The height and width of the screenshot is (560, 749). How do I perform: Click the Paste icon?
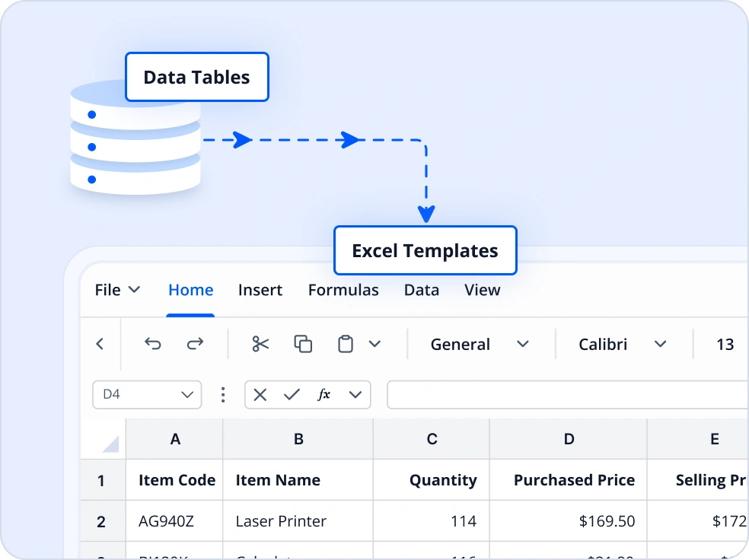click(x=343, y=344)
